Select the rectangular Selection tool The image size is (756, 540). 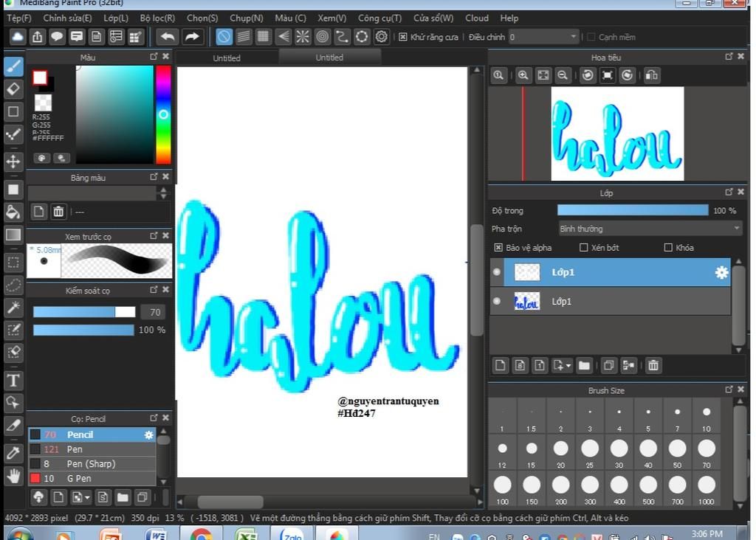[x=13, y=263]
